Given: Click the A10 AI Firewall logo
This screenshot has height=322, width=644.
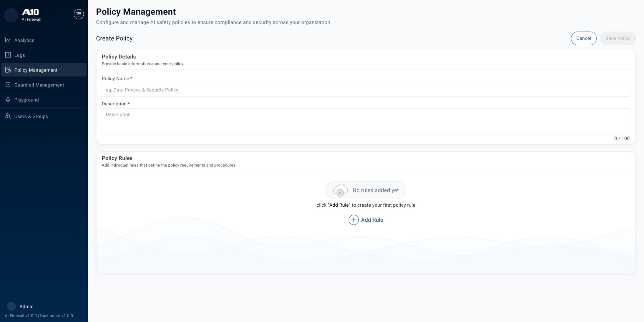Looking at the screenshot, I should (31, 14).
